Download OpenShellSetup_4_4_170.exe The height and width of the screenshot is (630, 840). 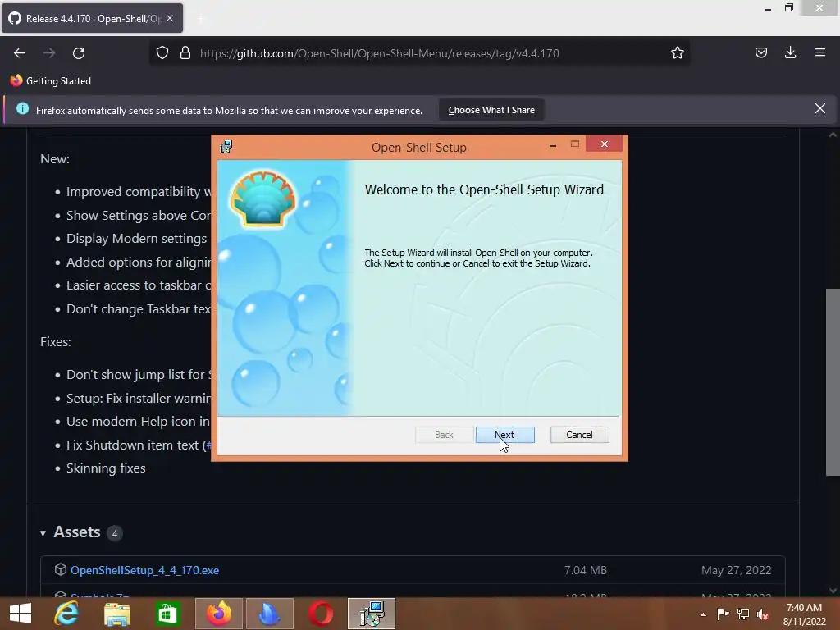pos(144,570)
